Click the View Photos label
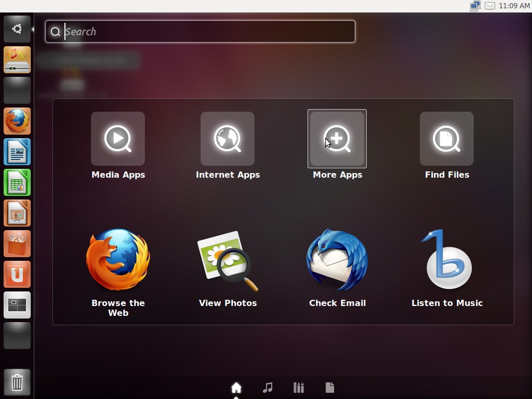Viewport: 532px width, 399px height. pyautogui.click(x=228, y=303)
